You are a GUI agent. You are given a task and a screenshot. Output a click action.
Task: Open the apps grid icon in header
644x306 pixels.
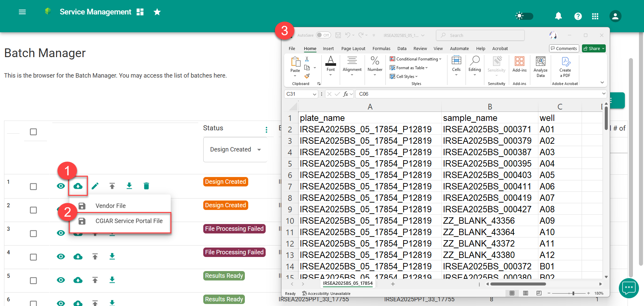(x=595, y=16)
